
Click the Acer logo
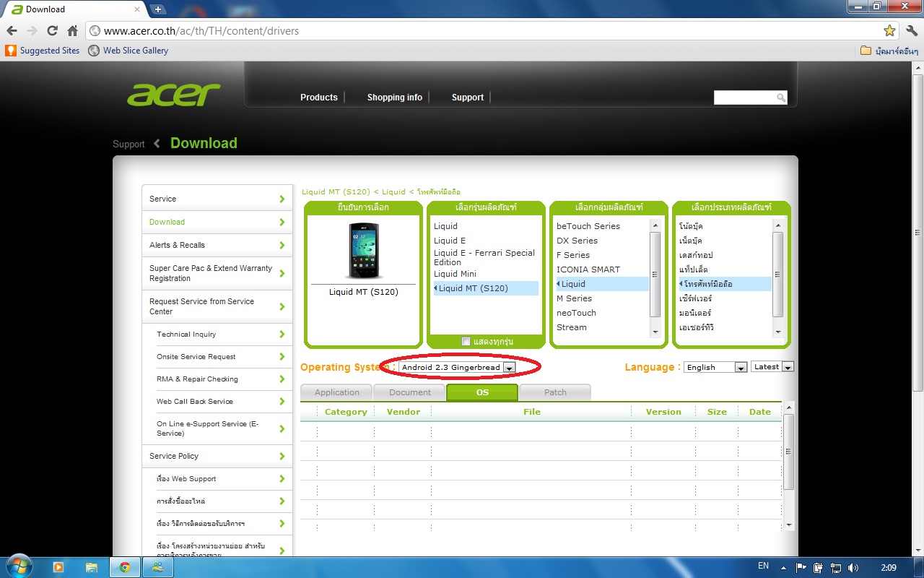point(174,95)
